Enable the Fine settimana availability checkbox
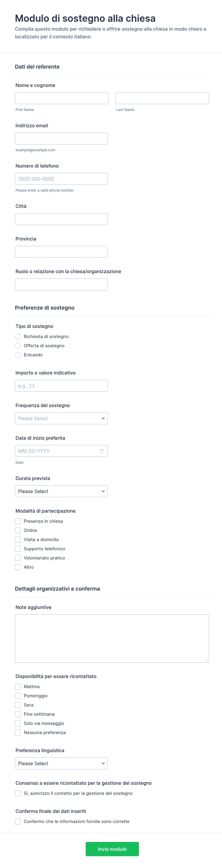Image resolution: width=222 pixels, height=868 pixels. (18, 714)
